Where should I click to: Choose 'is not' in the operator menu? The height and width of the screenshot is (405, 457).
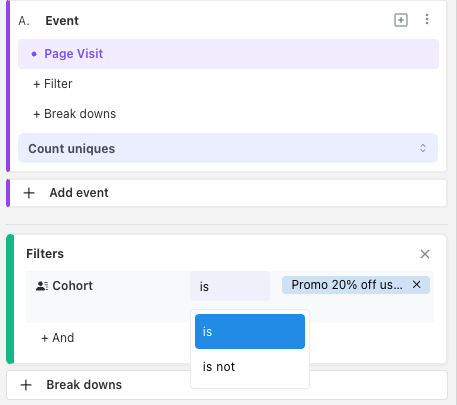pyautogui.click(x=250, y=367)
